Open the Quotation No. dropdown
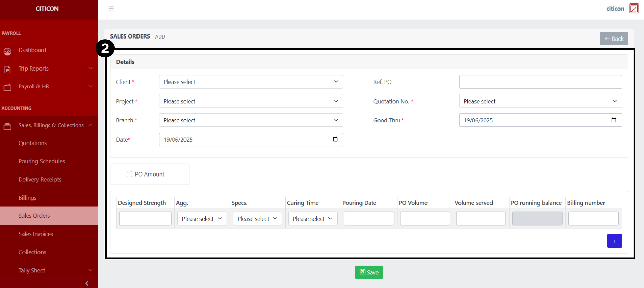The width and height of the screenshot is (644, 288). (x=540, y=101)
